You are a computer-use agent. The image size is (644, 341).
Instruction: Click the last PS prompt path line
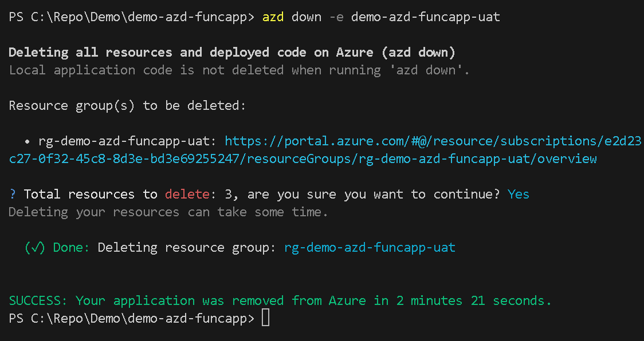[x=131, y=319]
